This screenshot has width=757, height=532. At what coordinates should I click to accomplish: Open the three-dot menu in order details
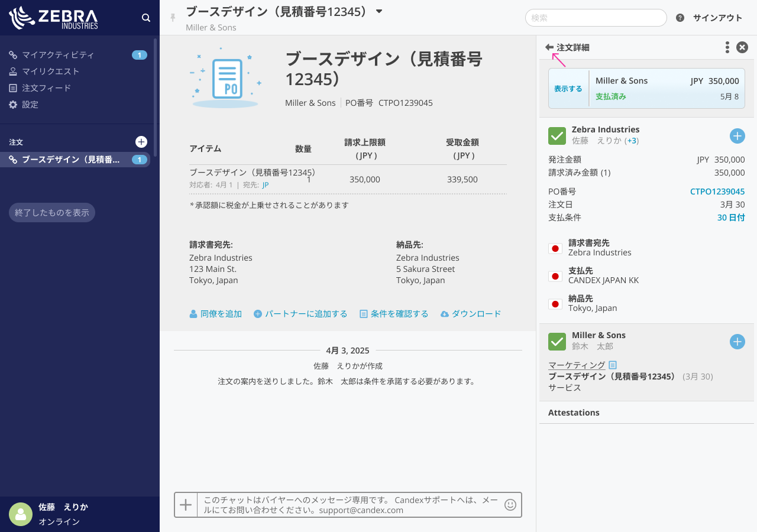coord(727,47)
